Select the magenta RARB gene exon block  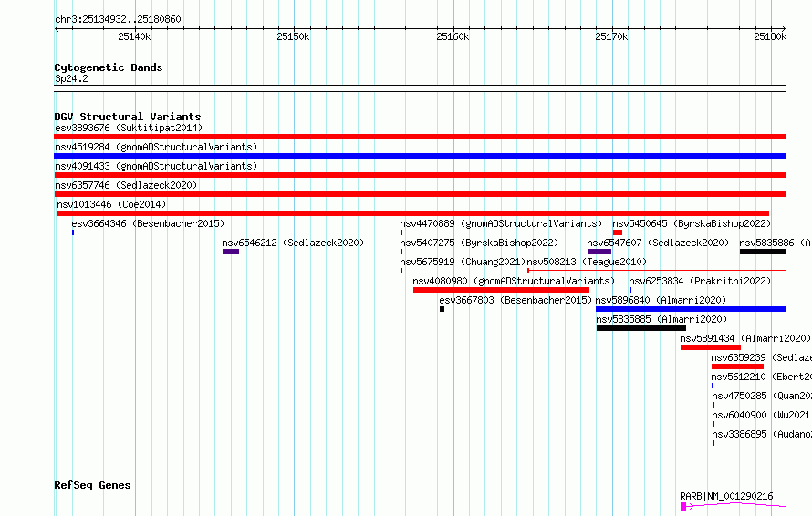click(x=683, y=507)
